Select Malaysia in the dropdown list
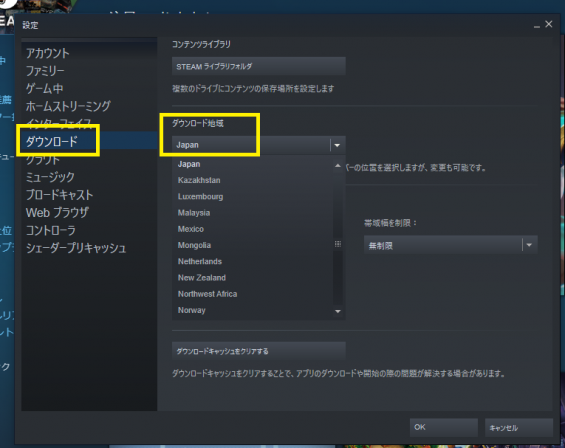Image resolution: width=565 pixels, height=448 pixels. click(194, 213)
